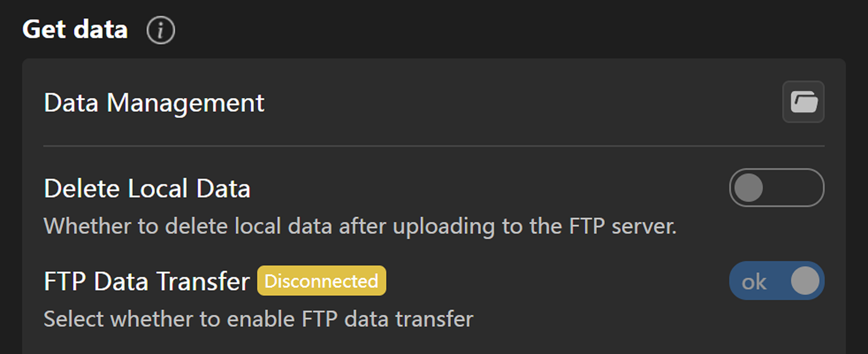Viewport: 868px width, 354px height.
Task: Click the Get data section heading
Action: tap(75, 30)
